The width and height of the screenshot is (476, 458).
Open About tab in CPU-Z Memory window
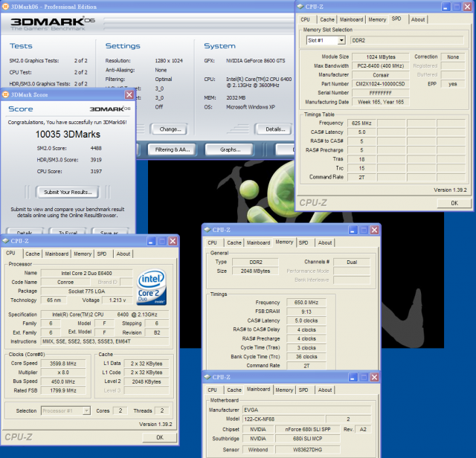325,243
